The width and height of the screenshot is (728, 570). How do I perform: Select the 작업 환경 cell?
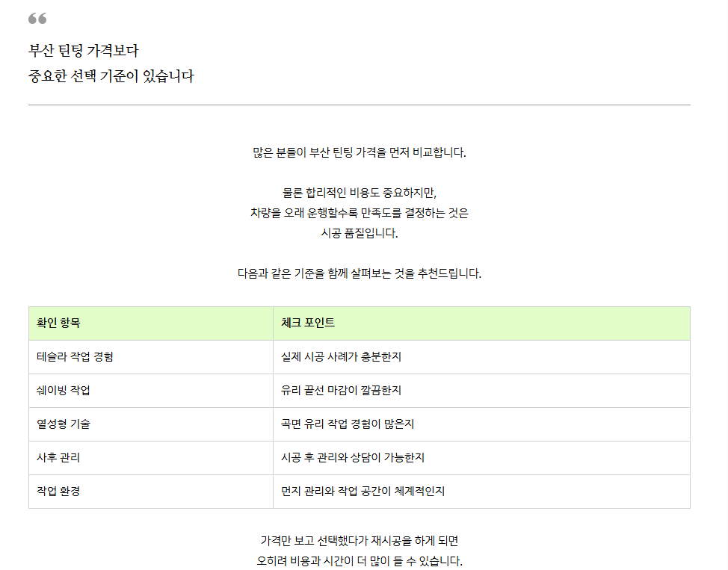point(151,492)
